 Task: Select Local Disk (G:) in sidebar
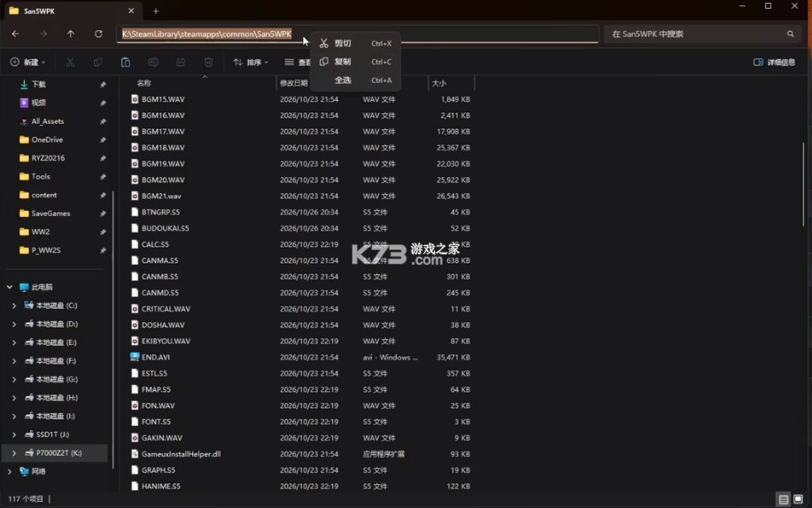57,379
